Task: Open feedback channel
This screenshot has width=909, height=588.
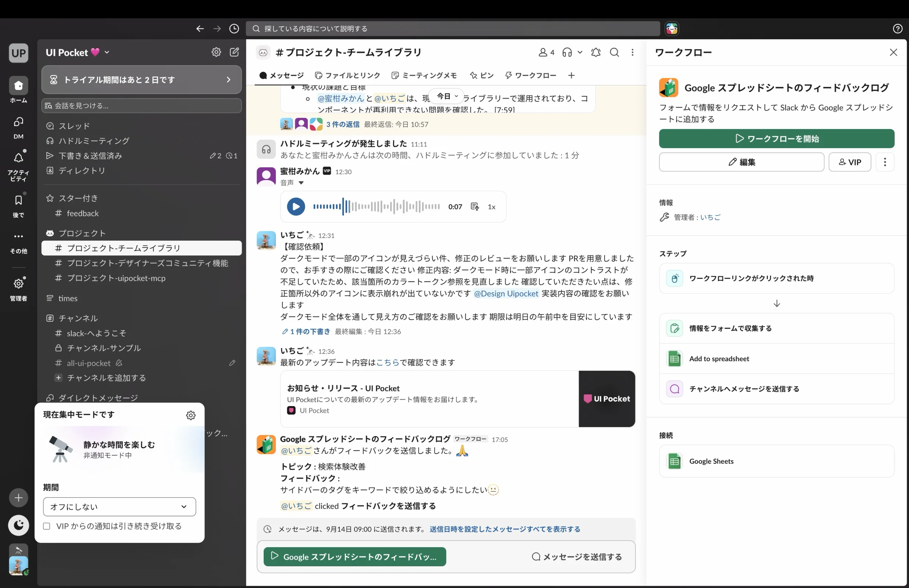Action: [x=141, y=213]
